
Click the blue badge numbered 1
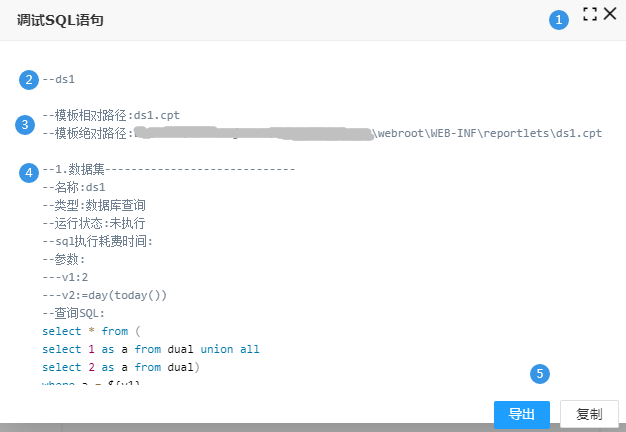[559, 19]
